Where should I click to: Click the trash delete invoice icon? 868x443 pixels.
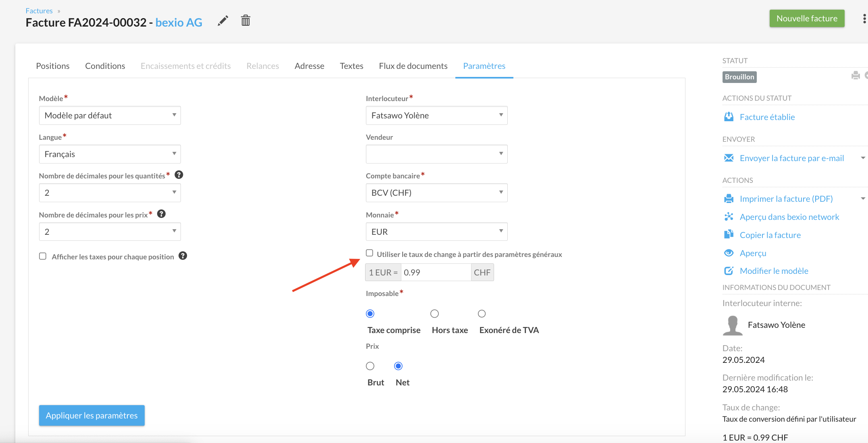click(245, 21)
